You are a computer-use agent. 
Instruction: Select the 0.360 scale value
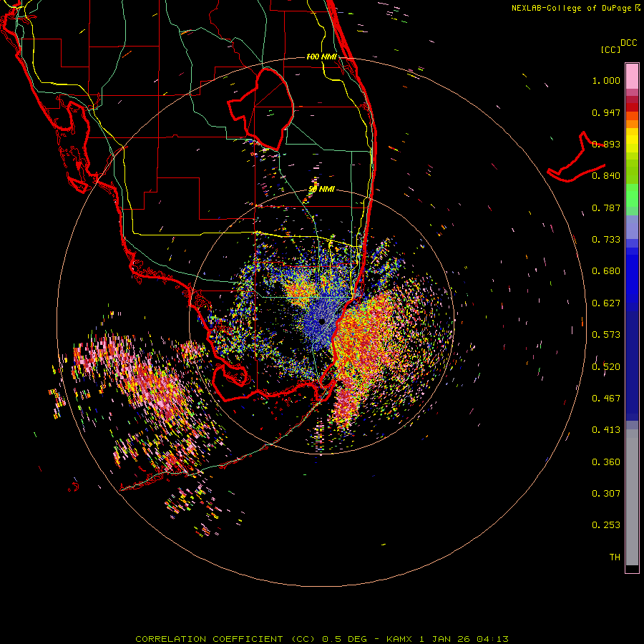point(606,462)
